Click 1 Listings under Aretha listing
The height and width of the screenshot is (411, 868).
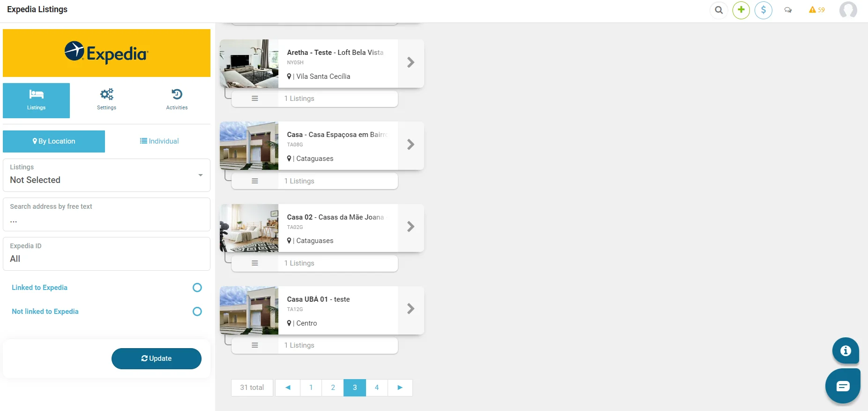pos(299,99)
